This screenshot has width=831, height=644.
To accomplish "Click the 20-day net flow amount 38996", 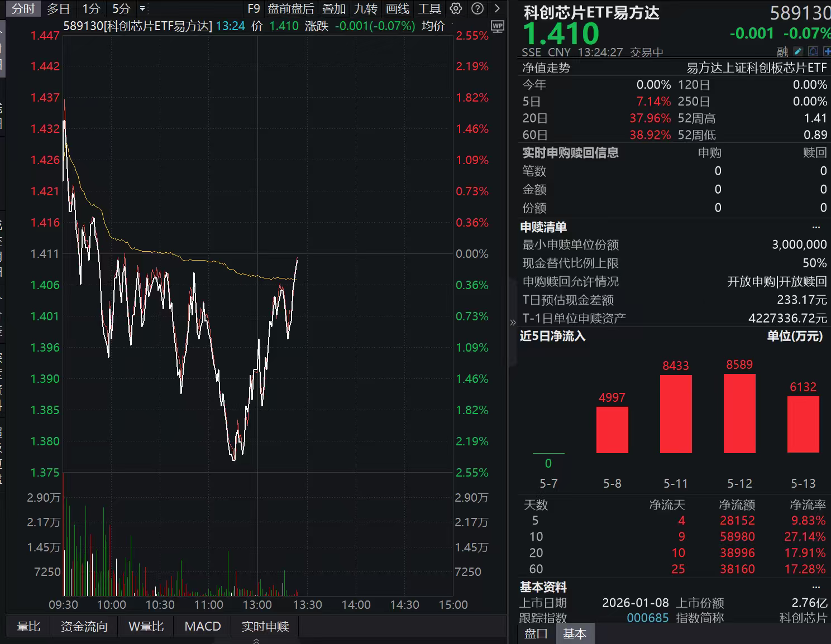I will click(737, 553).
